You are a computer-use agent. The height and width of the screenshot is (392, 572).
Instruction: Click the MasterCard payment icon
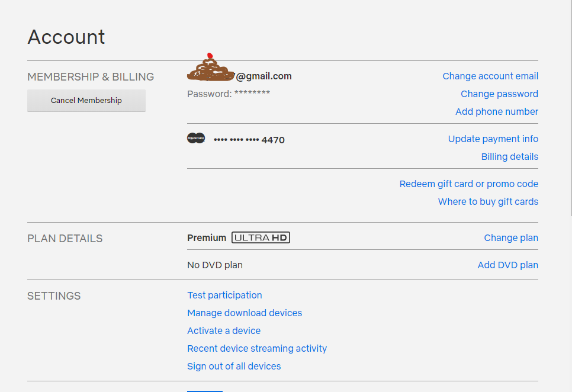pyautogui.click(x=196, y=138)
